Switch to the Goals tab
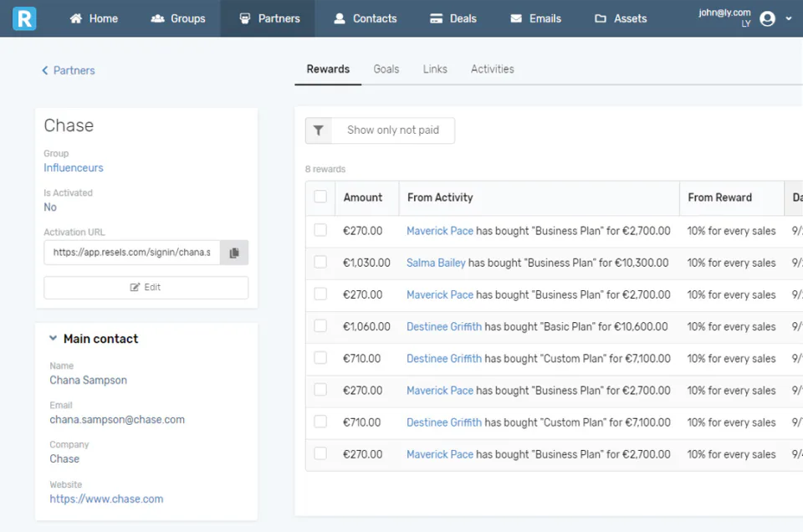The image size is (803, 532). pos(386,69)
